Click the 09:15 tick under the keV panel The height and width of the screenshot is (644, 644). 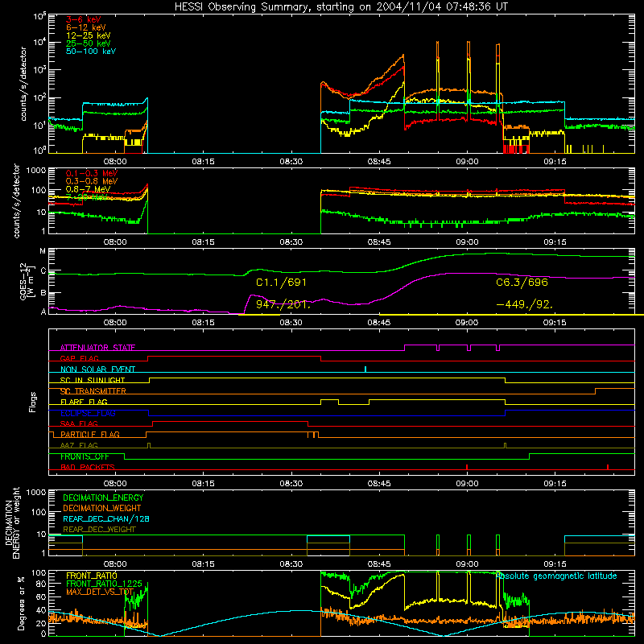point(555,162)
